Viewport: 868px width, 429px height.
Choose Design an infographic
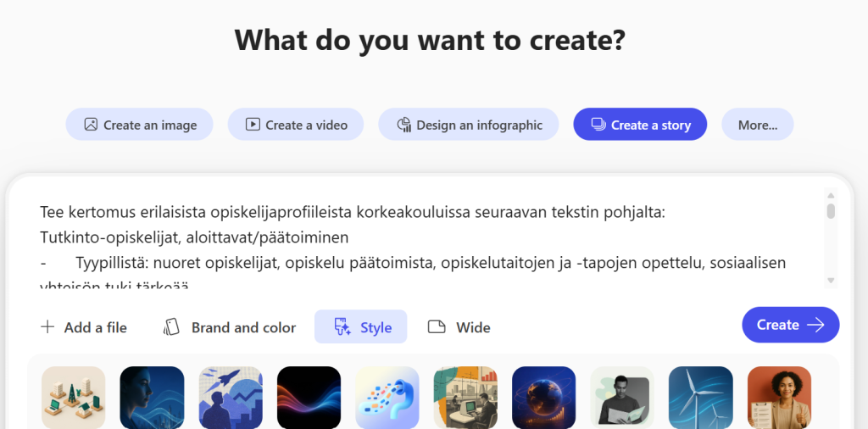point(468,125)
